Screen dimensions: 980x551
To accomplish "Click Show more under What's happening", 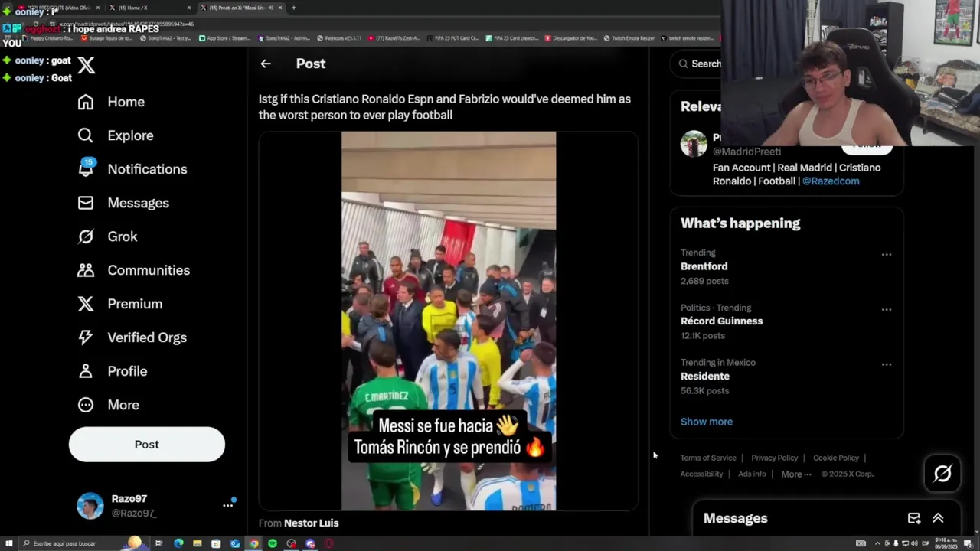I will 707,422.
